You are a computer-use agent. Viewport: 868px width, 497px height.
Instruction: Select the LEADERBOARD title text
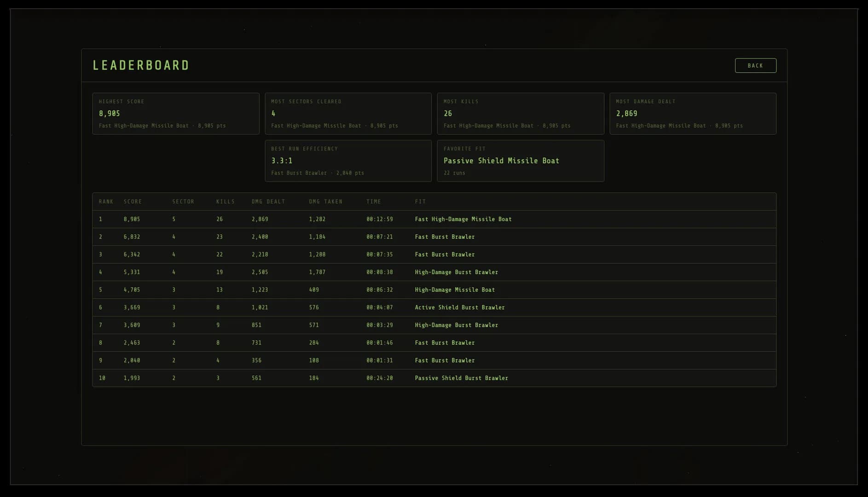coord(141,65)
